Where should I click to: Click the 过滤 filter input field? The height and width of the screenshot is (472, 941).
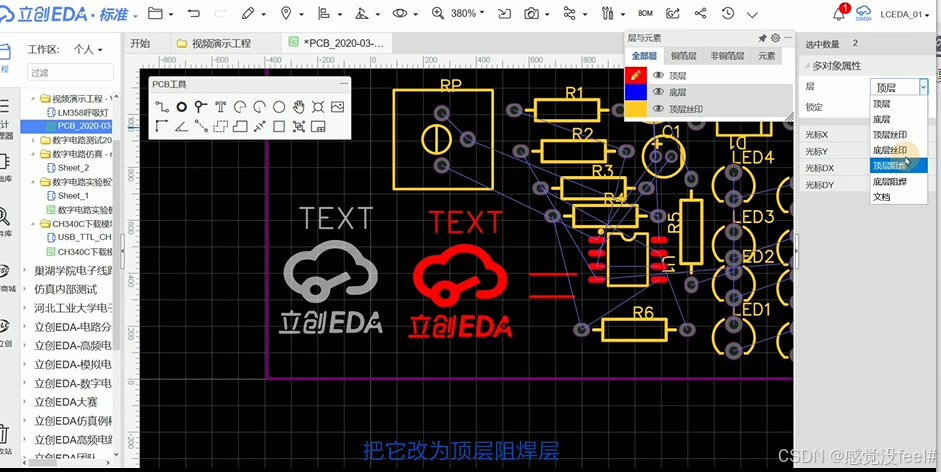coord(70,72)
